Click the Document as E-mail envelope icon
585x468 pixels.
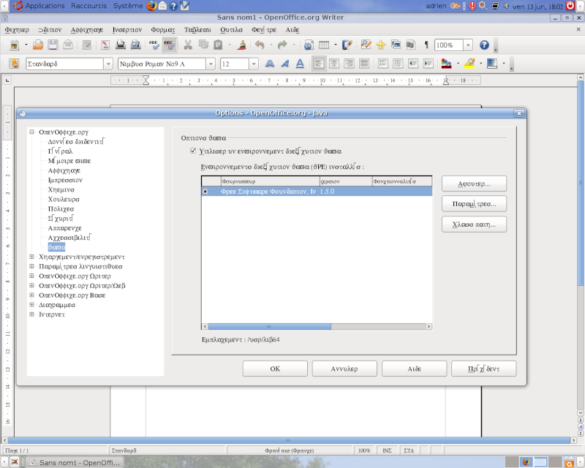[68, 45]
